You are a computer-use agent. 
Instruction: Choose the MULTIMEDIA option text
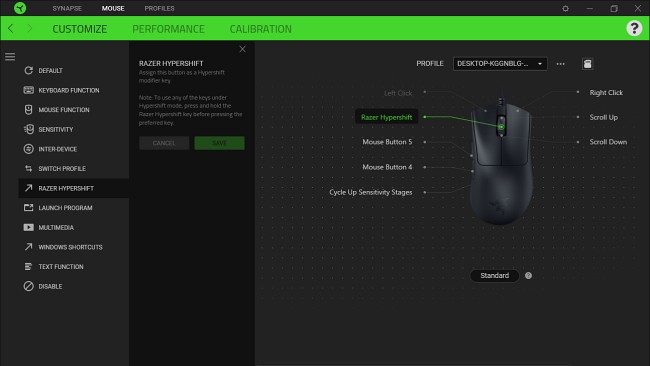(56, 227)
